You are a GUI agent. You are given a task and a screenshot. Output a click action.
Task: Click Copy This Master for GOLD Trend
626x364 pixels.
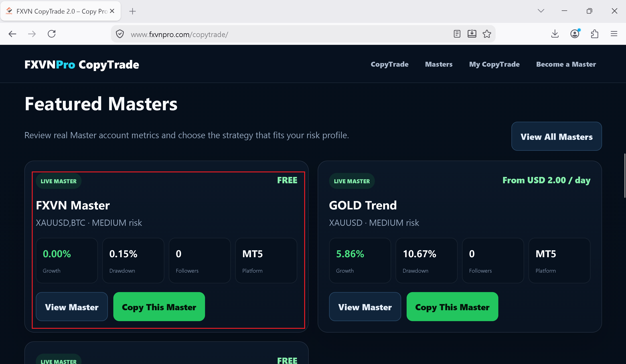click(452, 307)
